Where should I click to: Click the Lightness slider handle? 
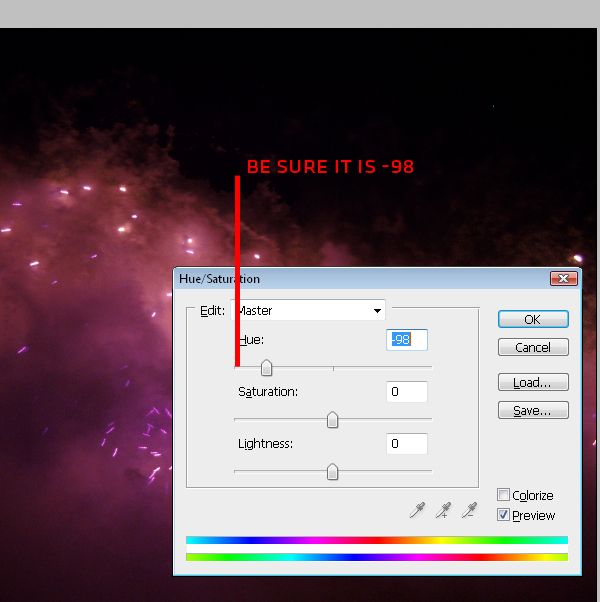pyautogui.click(x=332, y=472)
